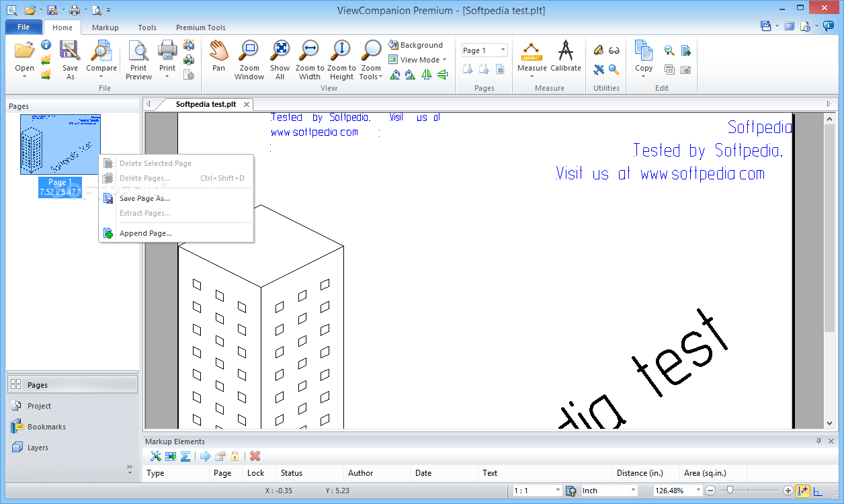Expand the Open button arrow
The height and width of the screenshot is (504, 844).
pyautogui.click(x=24, y=76)
